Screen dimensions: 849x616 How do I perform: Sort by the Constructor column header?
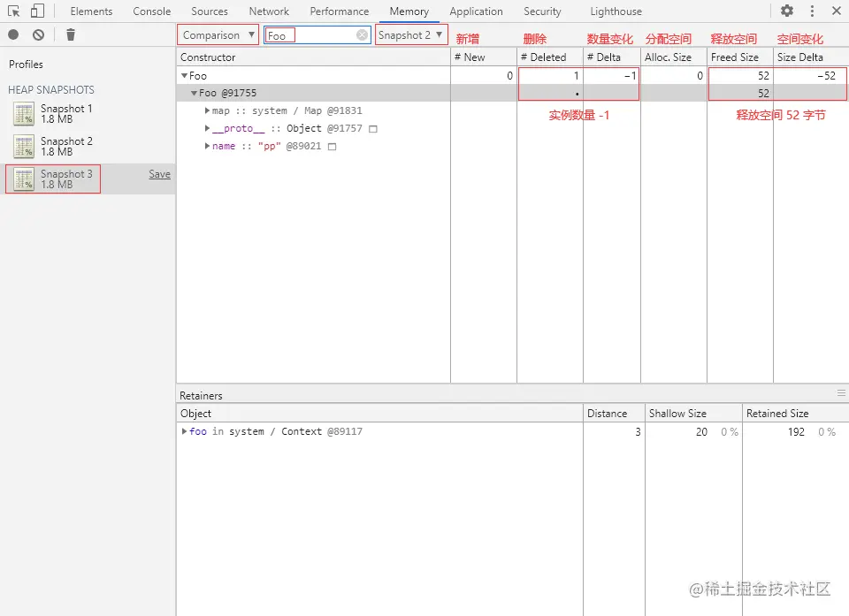pos(313,57)
